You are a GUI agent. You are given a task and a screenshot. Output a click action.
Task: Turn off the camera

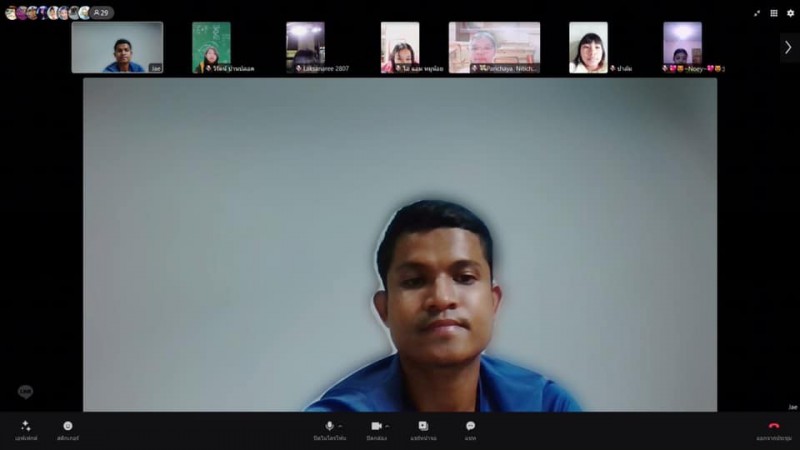(x=376, y=426)
